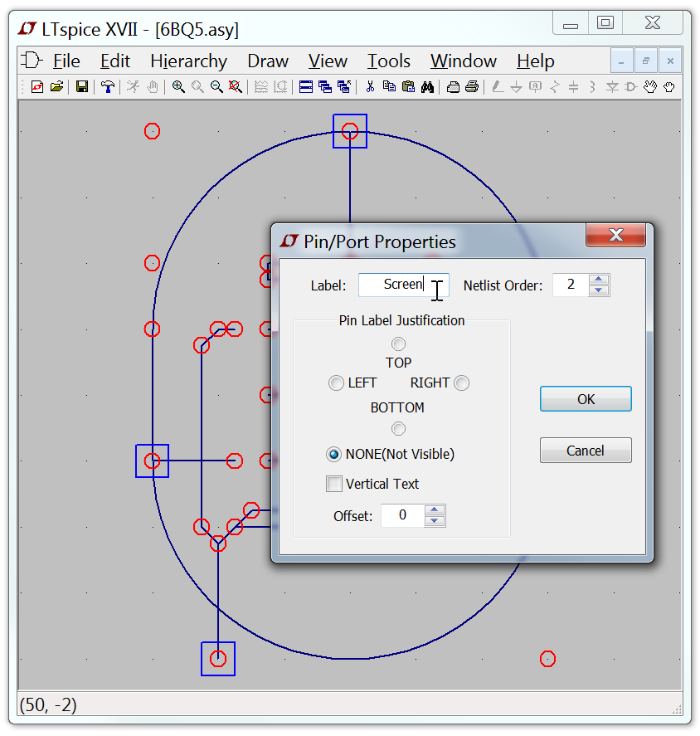Open the Hierarchy menu

coord(188,61)
